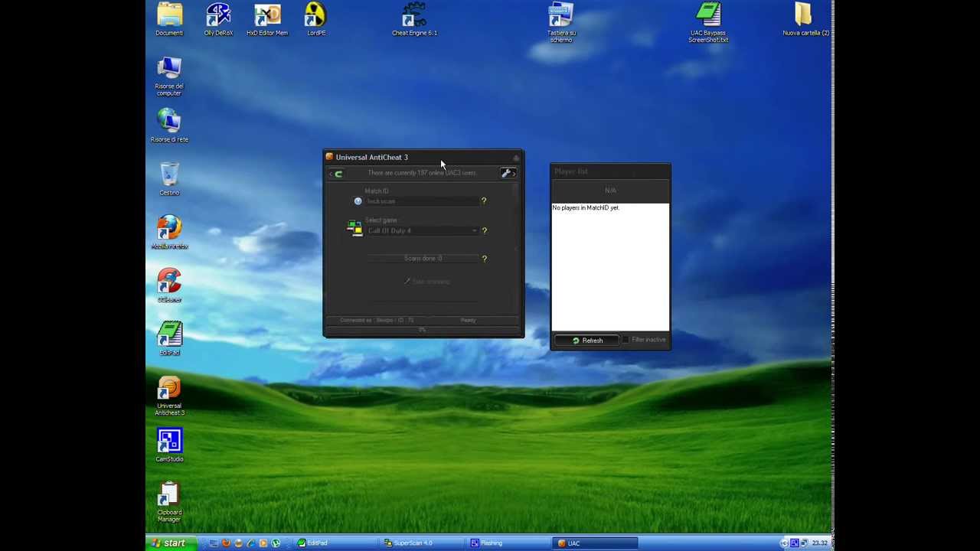Launch Olly DeRoX from the desktop

pyautogui.click(x=218, y=19)
